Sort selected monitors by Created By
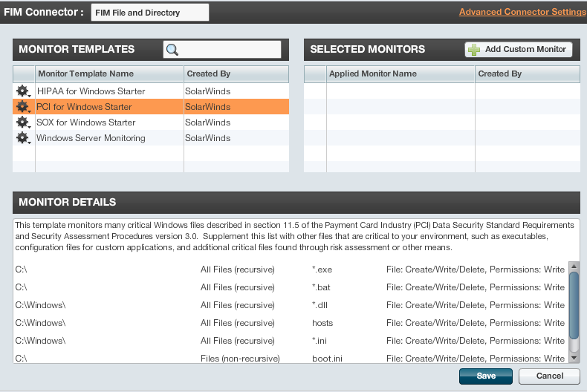The height and width of the screenshot is (392, 587). click(x=528, y=73)
